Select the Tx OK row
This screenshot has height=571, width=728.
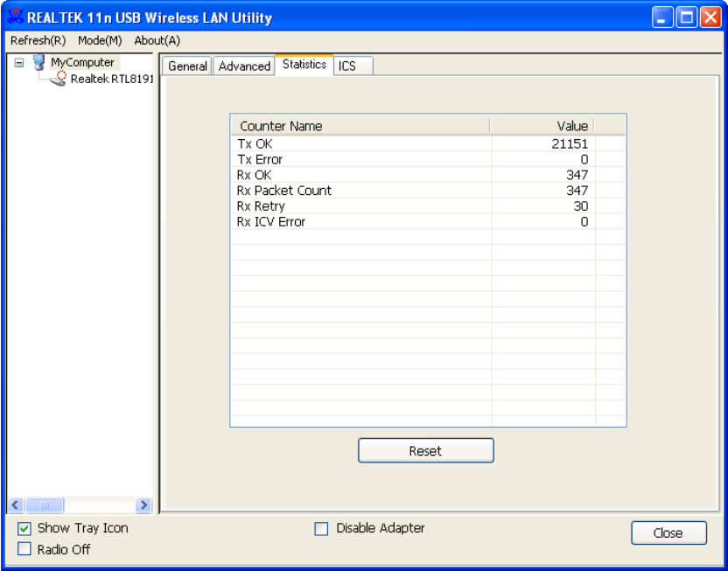tap(428, 143)
